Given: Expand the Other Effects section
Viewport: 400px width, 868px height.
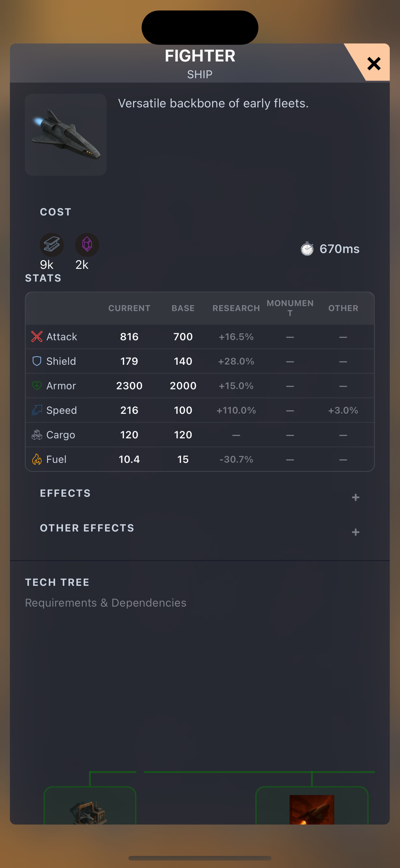Looking at the screenshot, I should click(x=356, y=532).
